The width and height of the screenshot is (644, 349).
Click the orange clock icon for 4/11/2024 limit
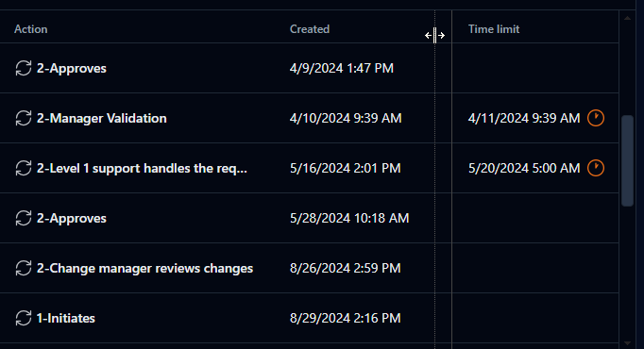click(x=596, y=118)
